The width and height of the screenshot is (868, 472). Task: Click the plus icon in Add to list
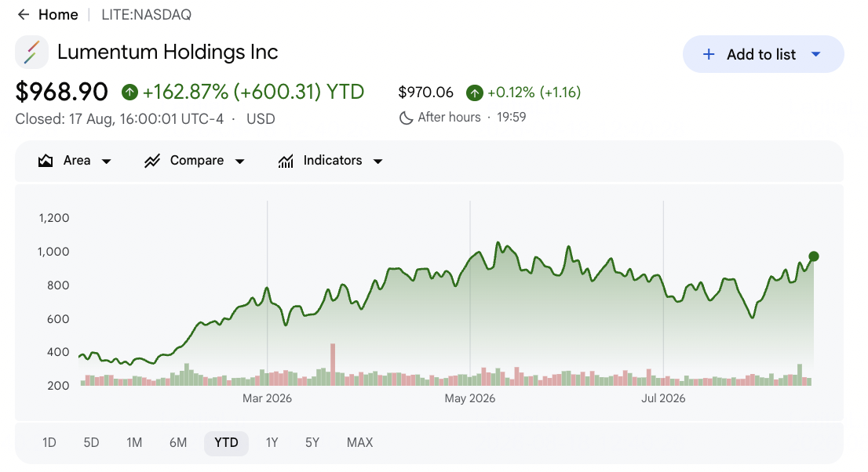tap(709, 54)
